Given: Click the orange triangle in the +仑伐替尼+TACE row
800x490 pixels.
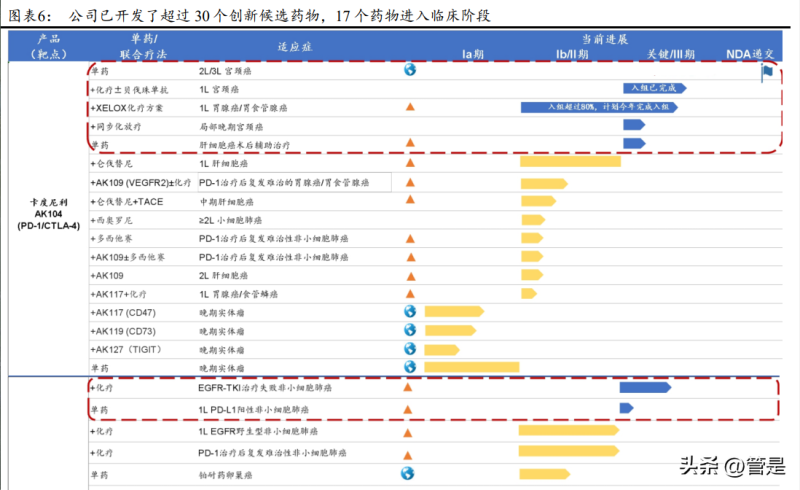Looking at the screenshot, I should pyautogui.click(x=410, y=200).
